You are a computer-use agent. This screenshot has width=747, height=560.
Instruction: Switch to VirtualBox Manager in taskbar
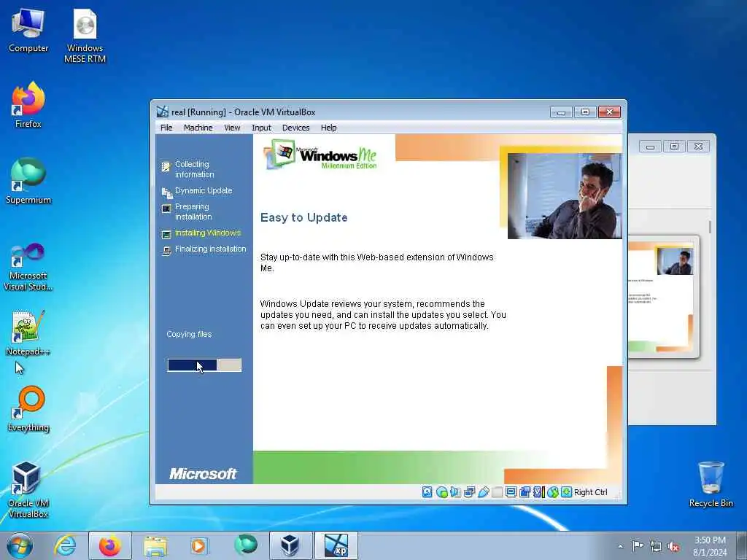[x=290, y=545]
